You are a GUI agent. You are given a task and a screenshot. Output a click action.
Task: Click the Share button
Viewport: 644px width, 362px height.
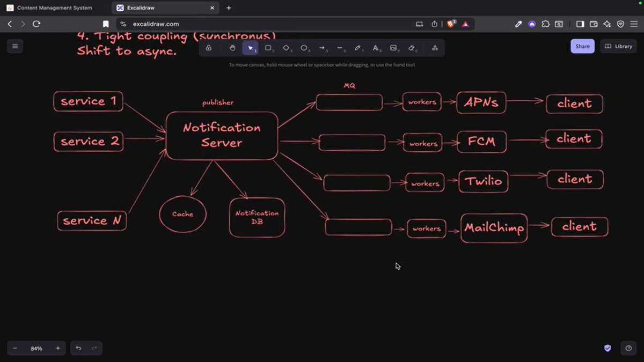[x=582, y=46]
